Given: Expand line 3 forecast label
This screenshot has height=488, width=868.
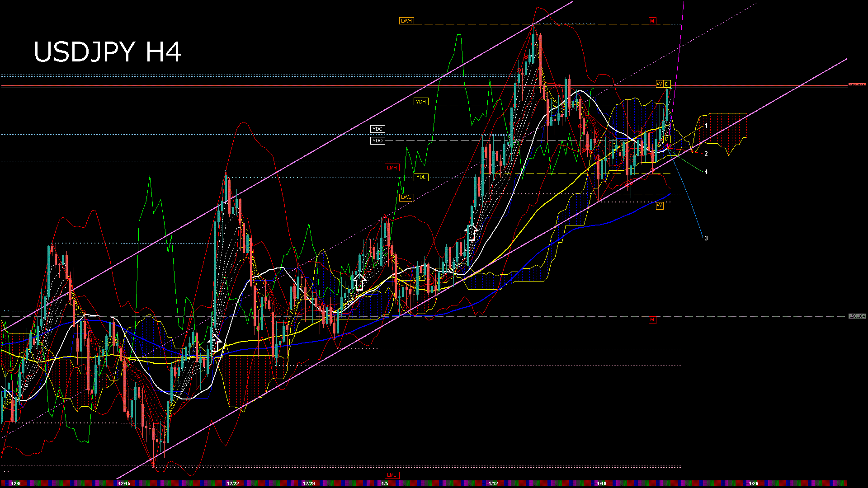Looking at the screenshot, I should (x=707, y=237).
